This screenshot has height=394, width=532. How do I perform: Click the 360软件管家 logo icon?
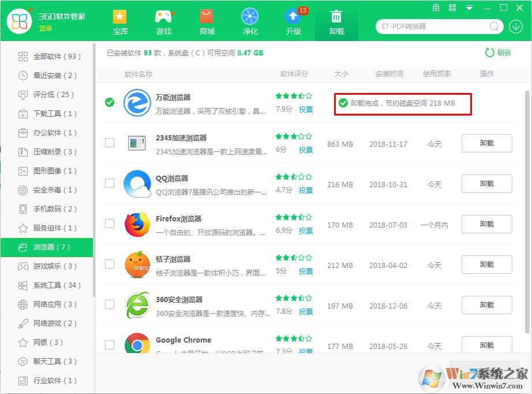click(20, 21)
